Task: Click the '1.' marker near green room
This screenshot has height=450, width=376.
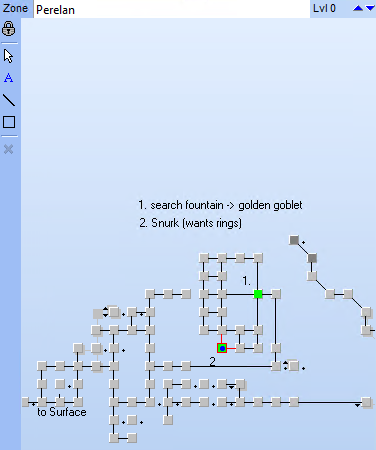Action: 246,281
